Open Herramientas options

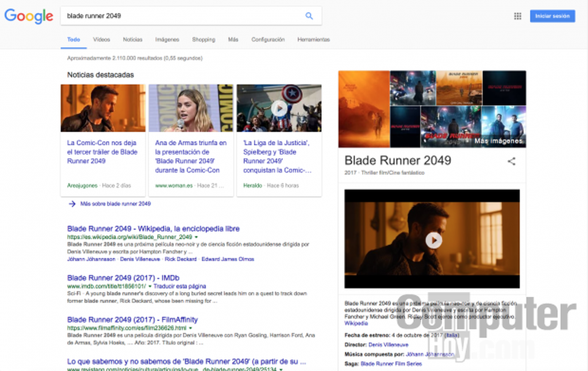314,40
